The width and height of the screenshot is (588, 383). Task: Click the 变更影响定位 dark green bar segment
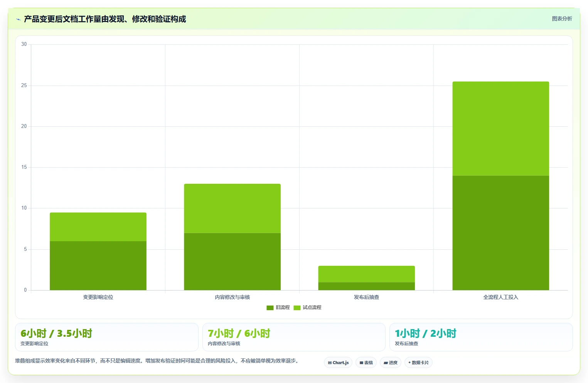coord(98,265)
